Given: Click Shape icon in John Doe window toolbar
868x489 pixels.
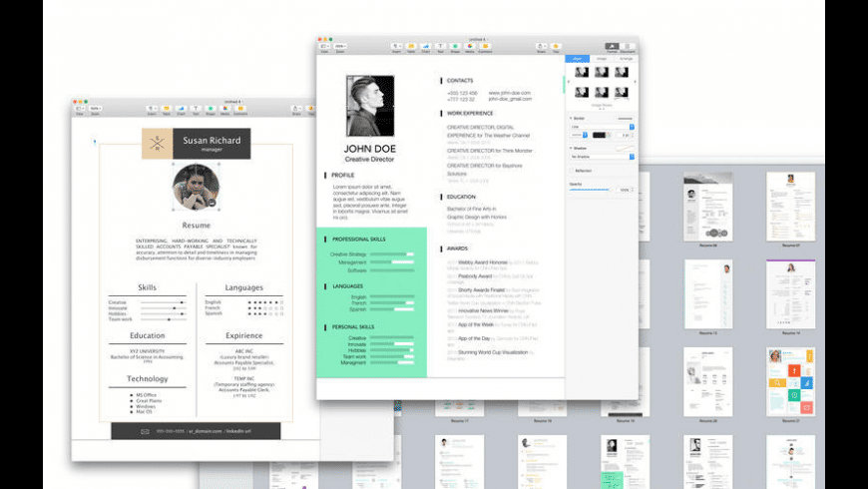Looking at the screenshot, I should tap(455, 47).
